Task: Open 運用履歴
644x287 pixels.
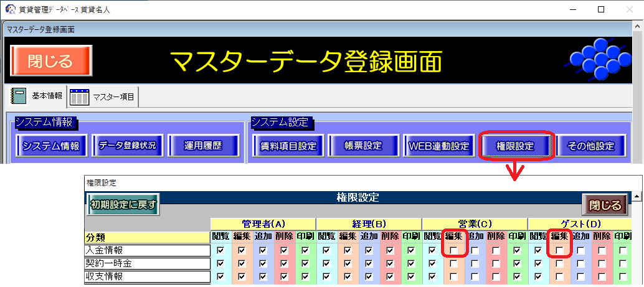Action: (x=202, y=146)
